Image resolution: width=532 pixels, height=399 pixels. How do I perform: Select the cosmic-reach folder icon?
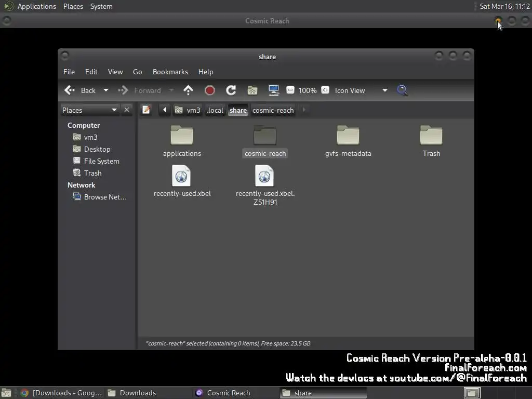[265, 135]
